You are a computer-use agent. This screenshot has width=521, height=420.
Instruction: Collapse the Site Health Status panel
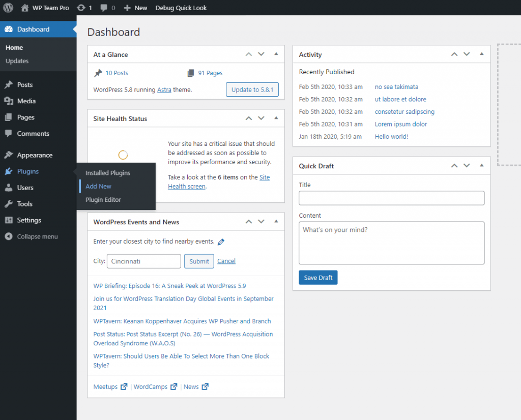click(x=276, y=118)
